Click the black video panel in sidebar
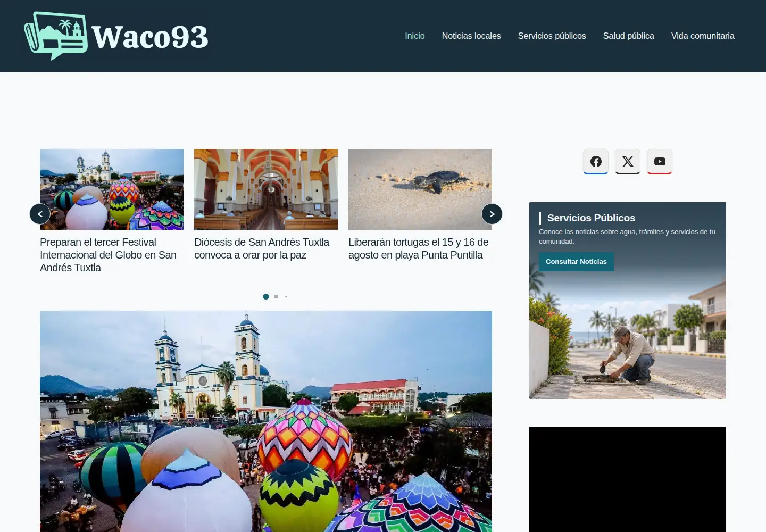The height and width of the screenshot is (532, 766). (628, 479)
